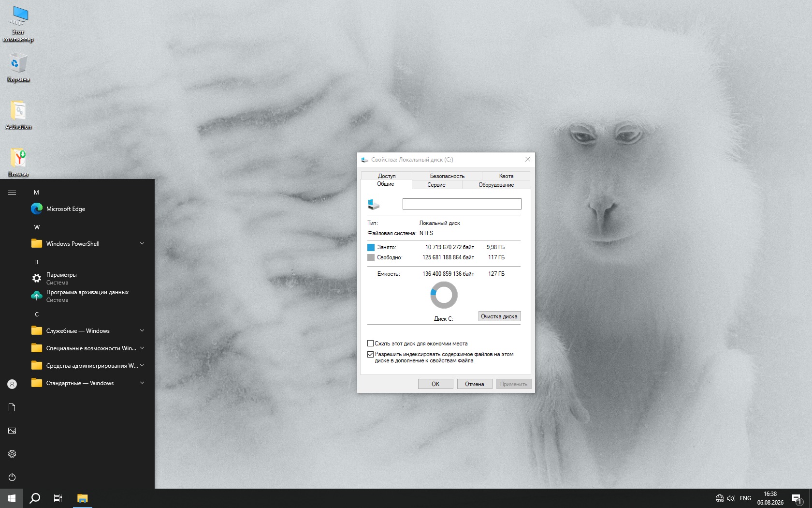Open the user account icon in Start
Screen dimensions: 812x508
tap(12, 384)
